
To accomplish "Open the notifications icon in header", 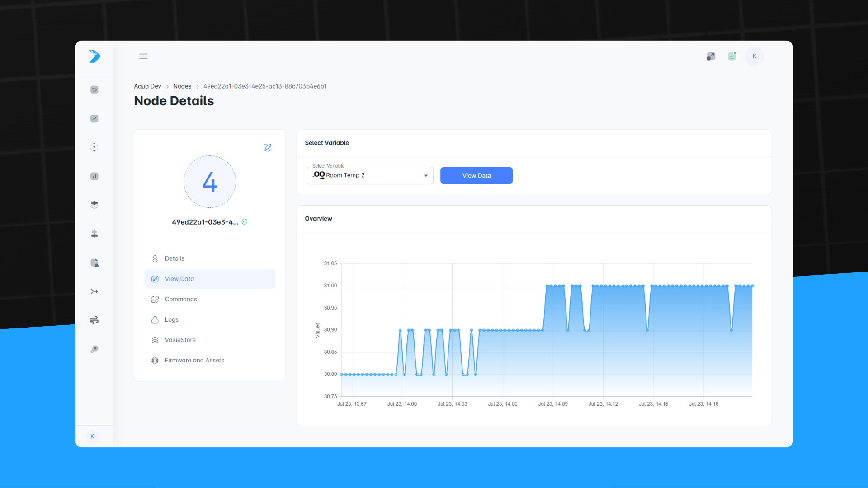I will tap(732, 56).
